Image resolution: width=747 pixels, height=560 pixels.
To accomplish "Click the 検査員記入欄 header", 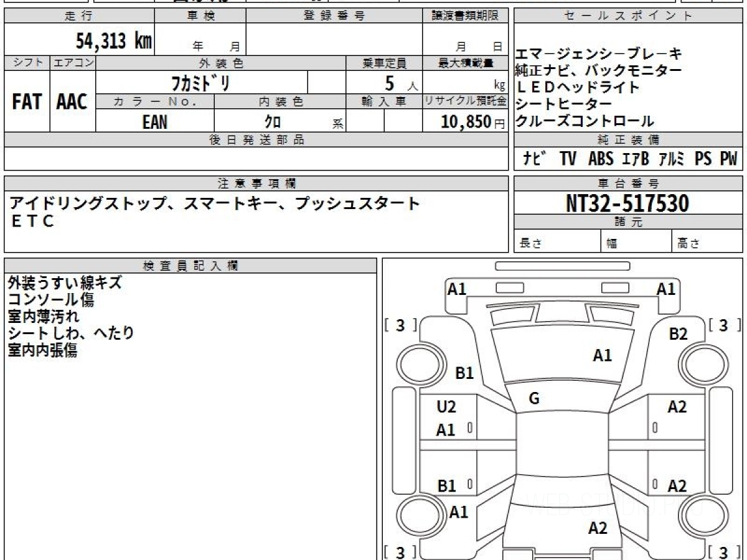I will click(x=190, y=266).
